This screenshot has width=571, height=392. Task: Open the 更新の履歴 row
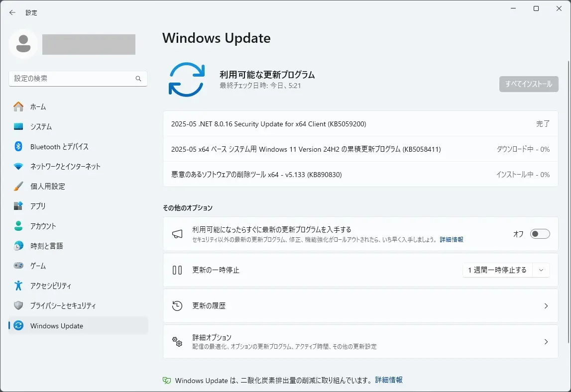[x=360, y=306]
